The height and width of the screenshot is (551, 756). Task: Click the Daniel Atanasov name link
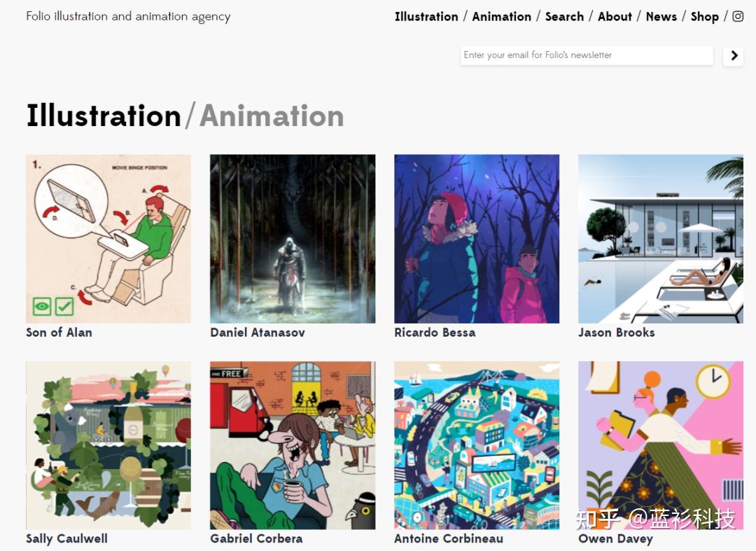pyautogui.click(x=258, y=332)
